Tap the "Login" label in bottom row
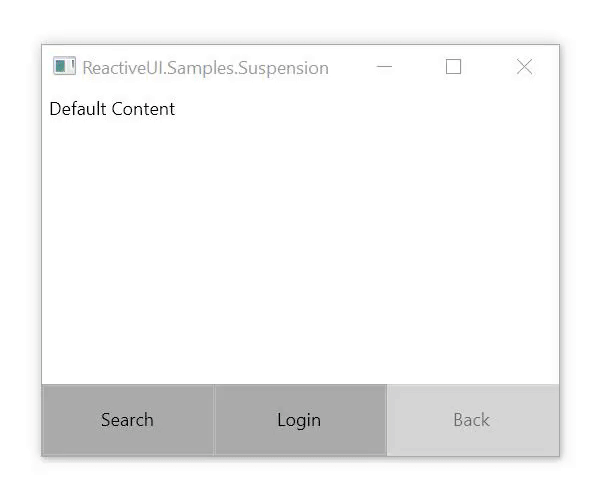Image resolution: width=604 pixels, height=500 pixels. 299,420
